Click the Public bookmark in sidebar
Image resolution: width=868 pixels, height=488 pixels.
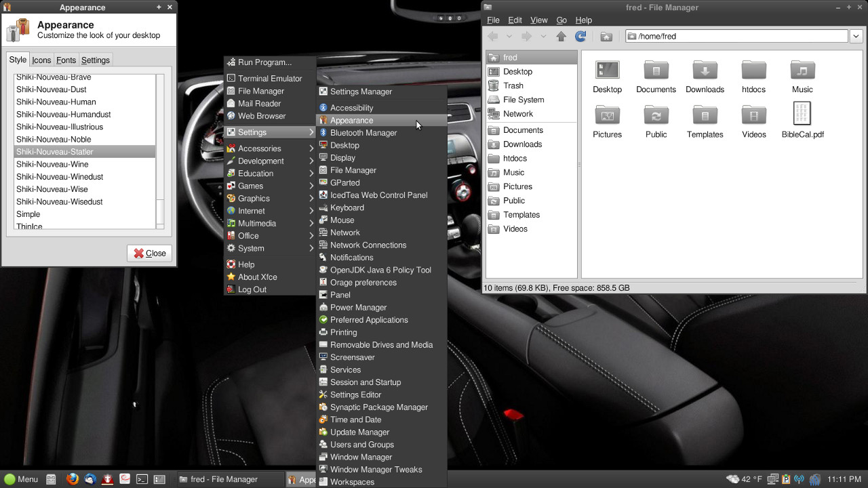(x=532, y=201)
